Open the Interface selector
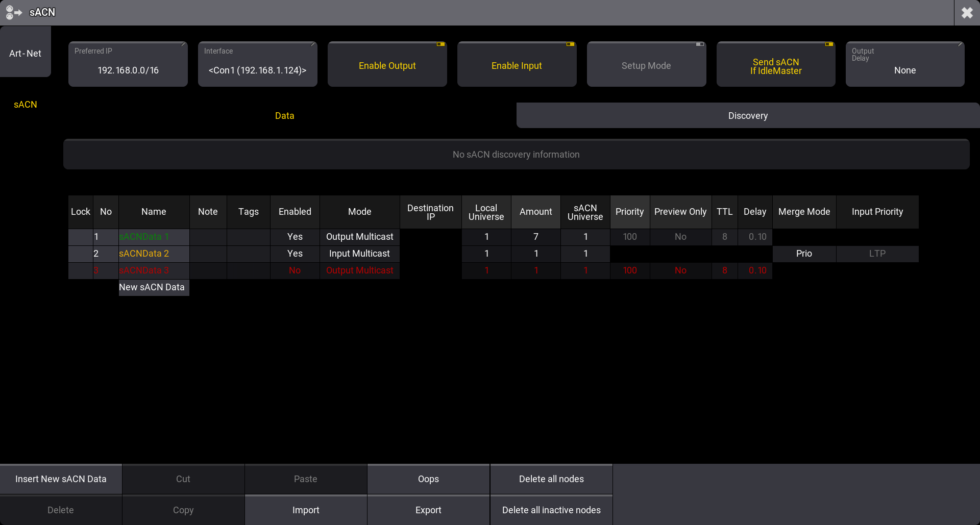The image size is (980, 525). [x=257, y=65]
